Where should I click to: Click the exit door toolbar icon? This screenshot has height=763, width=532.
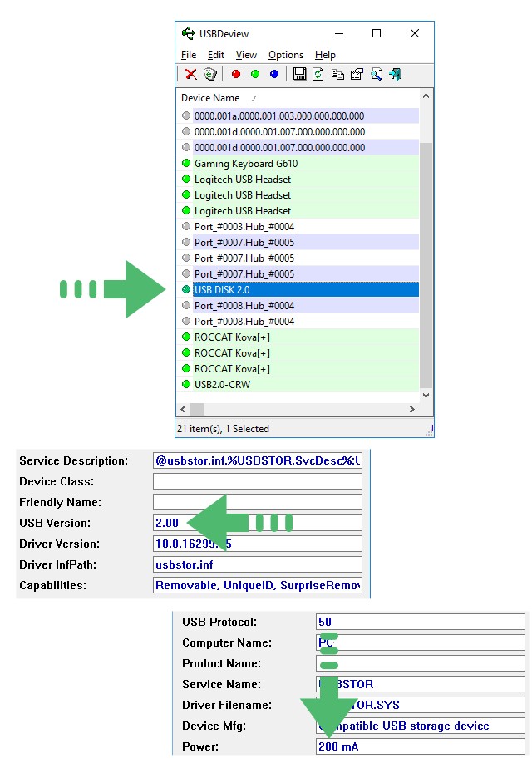pyautogui.click(x=395, y=74)
